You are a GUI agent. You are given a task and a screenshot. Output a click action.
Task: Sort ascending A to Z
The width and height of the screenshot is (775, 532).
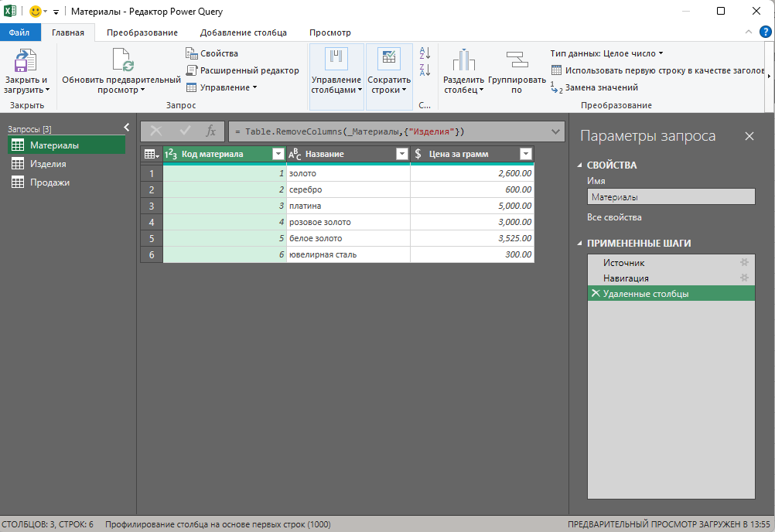coord(425,53)
